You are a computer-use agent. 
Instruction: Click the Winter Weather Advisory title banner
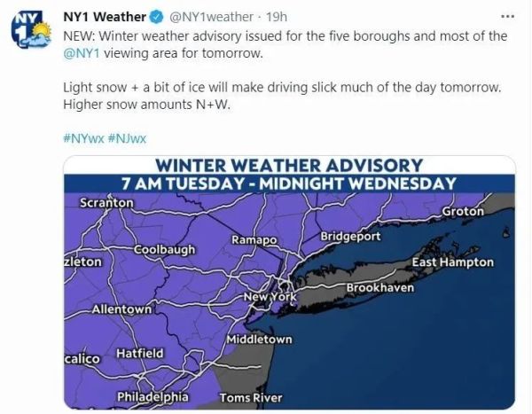coord(289,166)
